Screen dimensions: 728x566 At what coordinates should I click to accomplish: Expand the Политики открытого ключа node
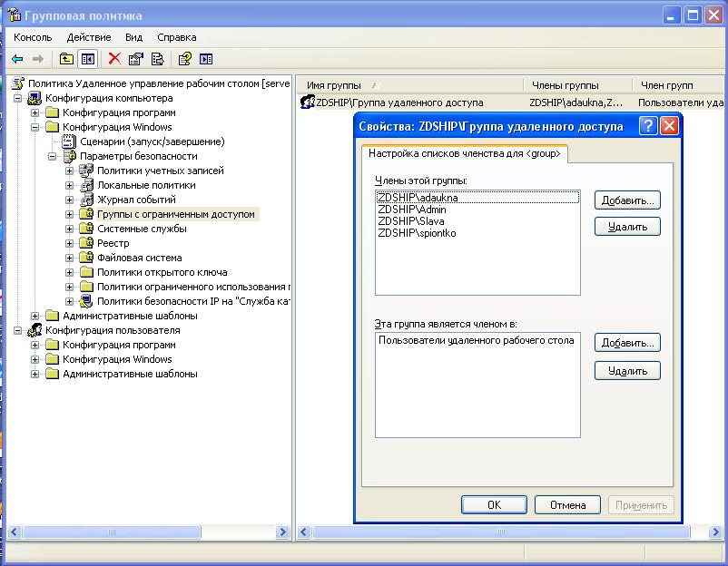coord(69,272)
